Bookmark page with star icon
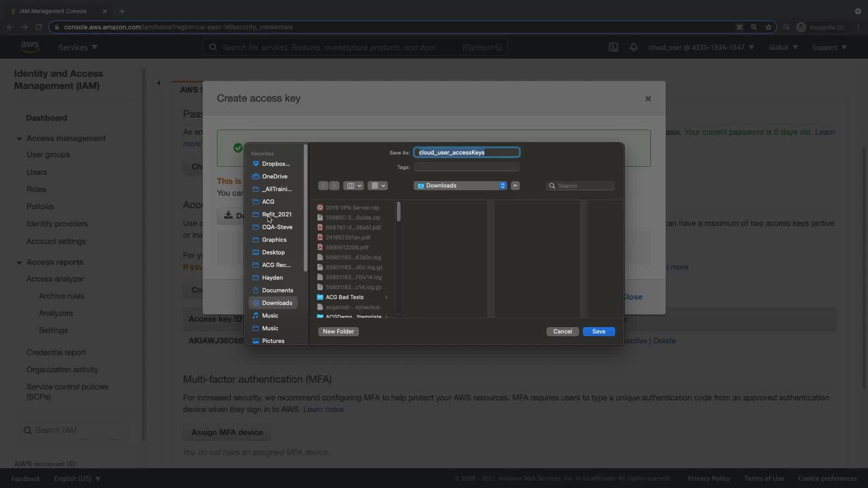The width and height of the screenshot is (868, 488). point(769,27)
